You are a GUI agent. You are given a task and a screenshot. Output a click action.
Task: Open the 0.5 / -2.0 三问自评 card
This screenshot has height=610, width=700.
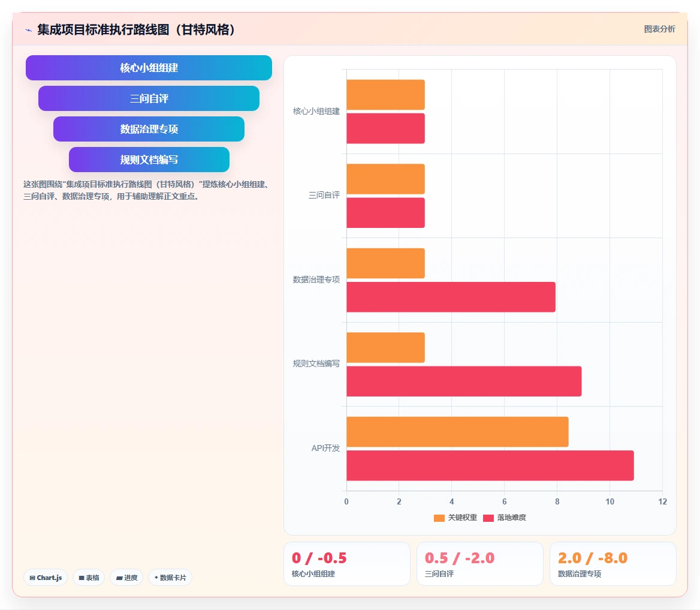point(480,564)
